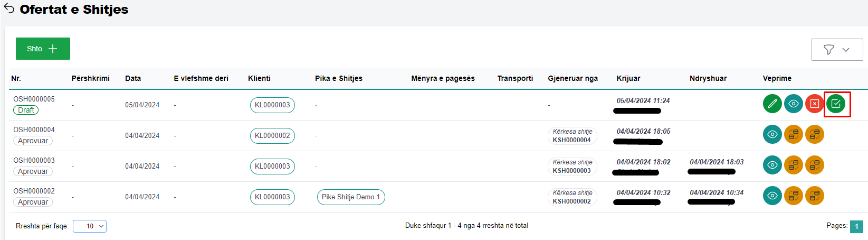Screen dimensions: 868x240
Task: Click the second orange convert icon for OSH0000004
Action: [814, 134]
